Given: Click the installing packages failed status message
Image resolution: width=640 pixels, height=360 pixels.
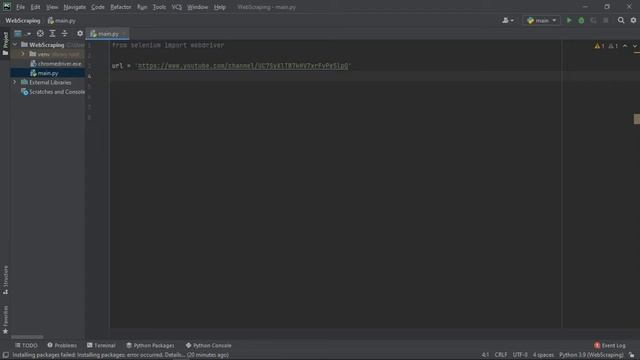Looking at the screenshot, I should tap(120, 355).
